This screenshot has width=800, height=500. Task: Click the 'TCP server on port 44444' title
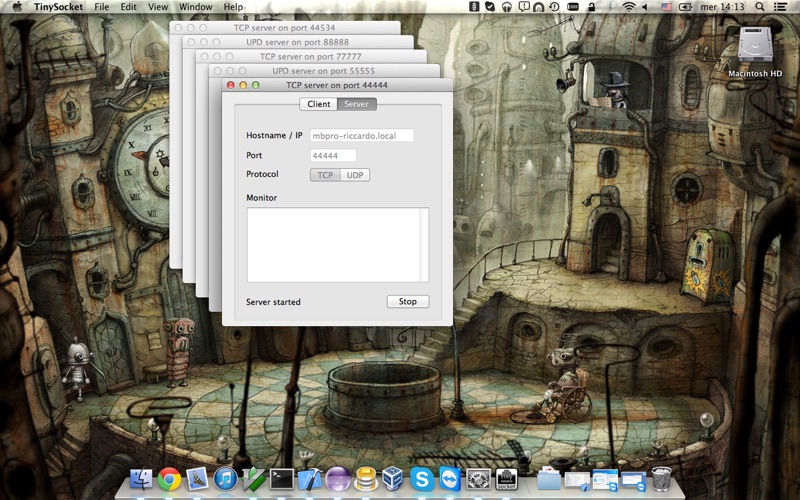pos(337,85)
